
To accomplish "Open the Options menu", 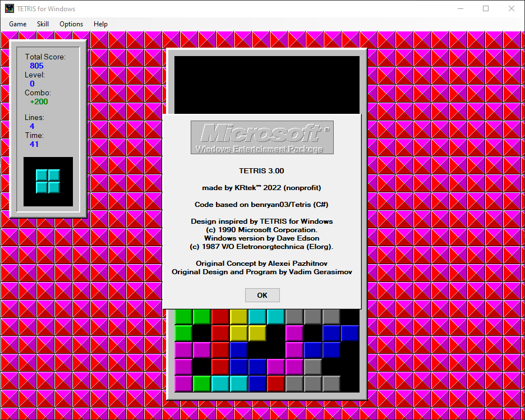I will click(x=71, y=24).
